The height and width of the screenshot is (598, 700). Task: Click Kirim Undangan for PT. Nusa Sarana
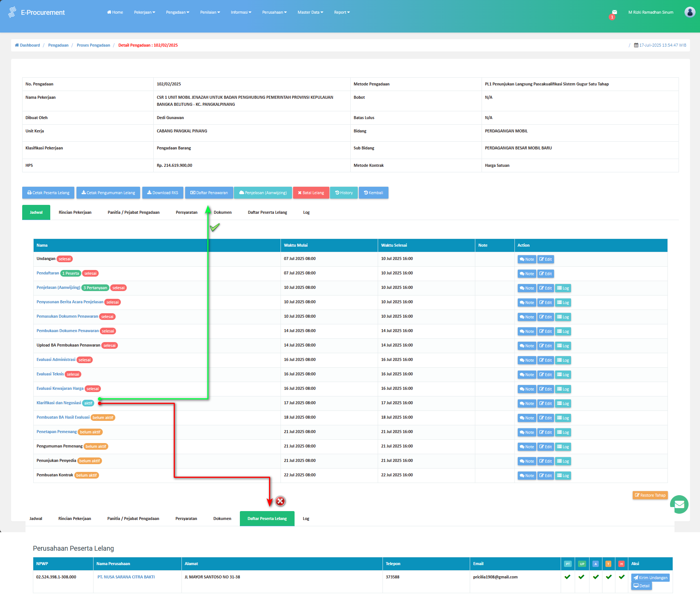point(650,578)
